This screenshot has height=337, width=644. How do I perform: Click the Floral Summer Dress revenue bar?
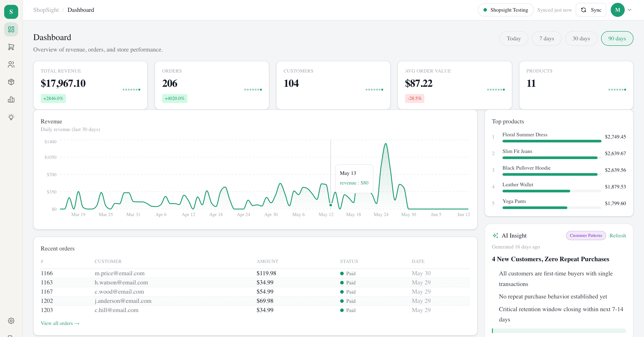coord(552,141)
